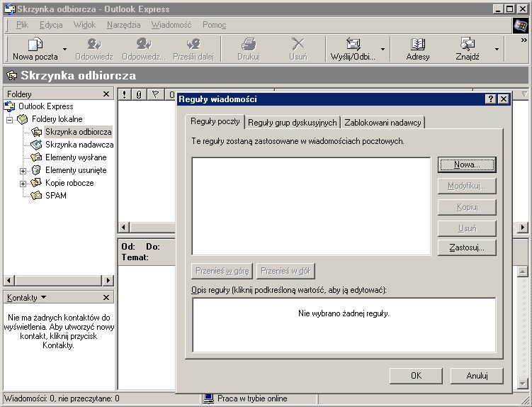Click the Przenieś w dół button
Screen dimensions: 532x407
285,271
